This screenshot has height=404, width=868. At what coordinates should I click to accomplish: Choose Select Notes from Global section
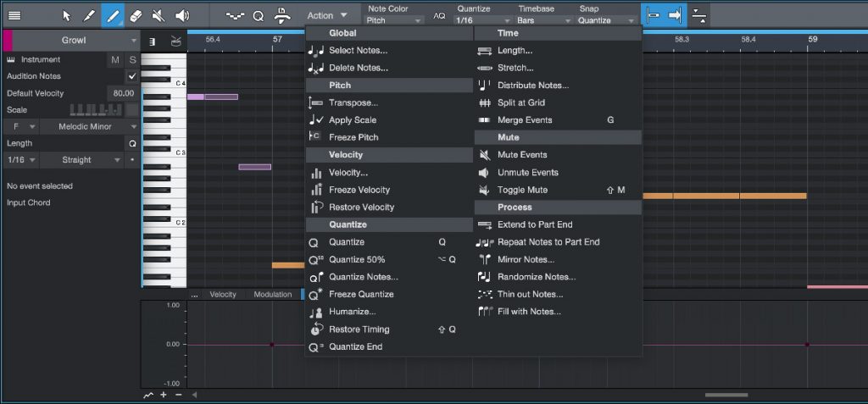pyautogui.click(x=389, y=50)
